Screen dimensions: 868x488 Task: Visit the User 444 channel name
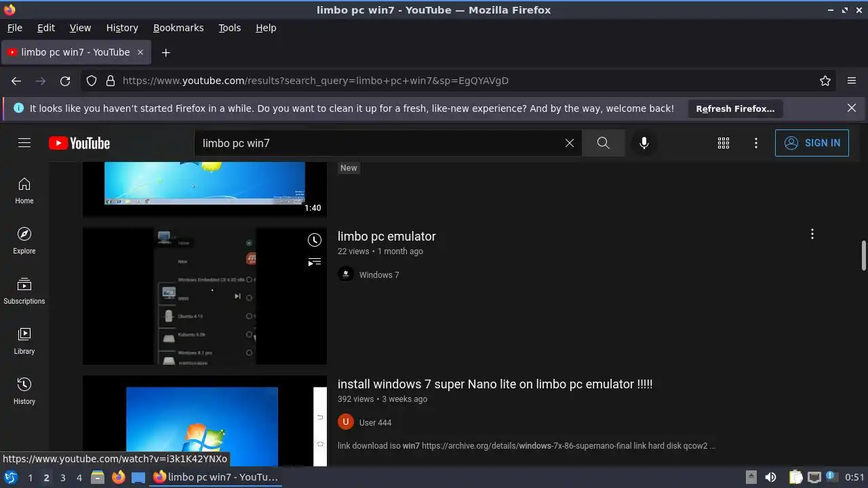point(375,422)
